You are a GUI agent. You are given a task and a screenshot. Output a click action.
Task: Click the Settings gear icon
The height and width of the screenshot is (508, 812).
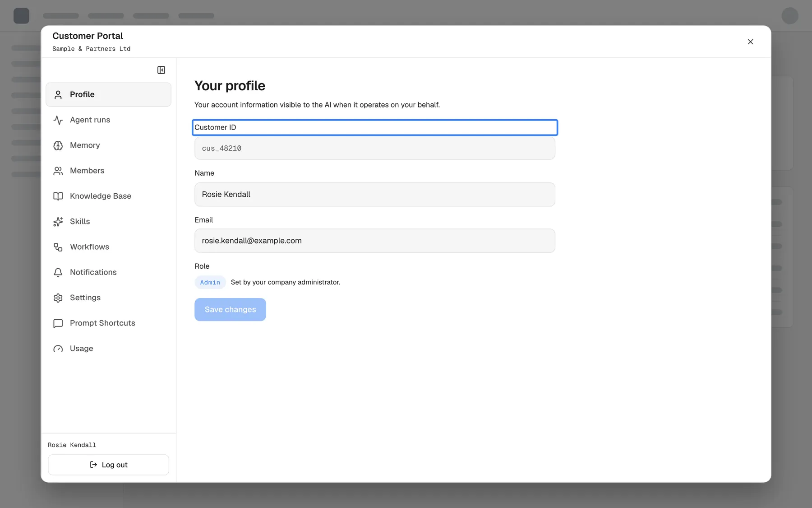tap(58, 298)
